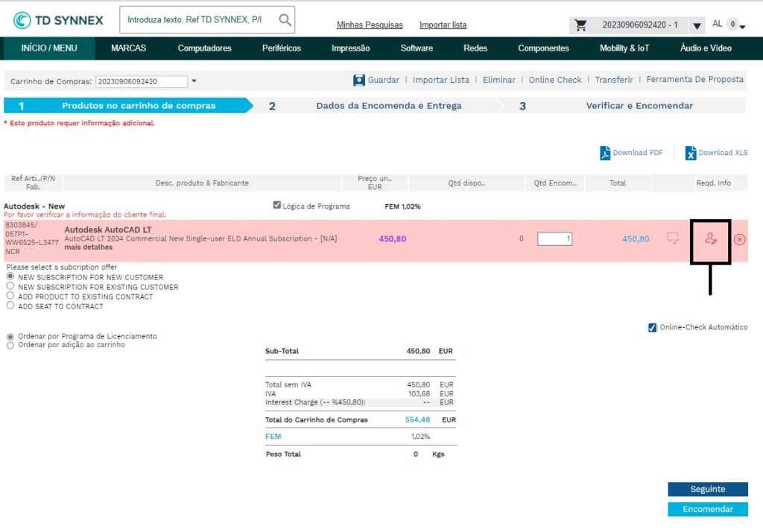Toggle the Lógica de Programa checkbox
Screen dimensions: 763x532
coord(277,206)
